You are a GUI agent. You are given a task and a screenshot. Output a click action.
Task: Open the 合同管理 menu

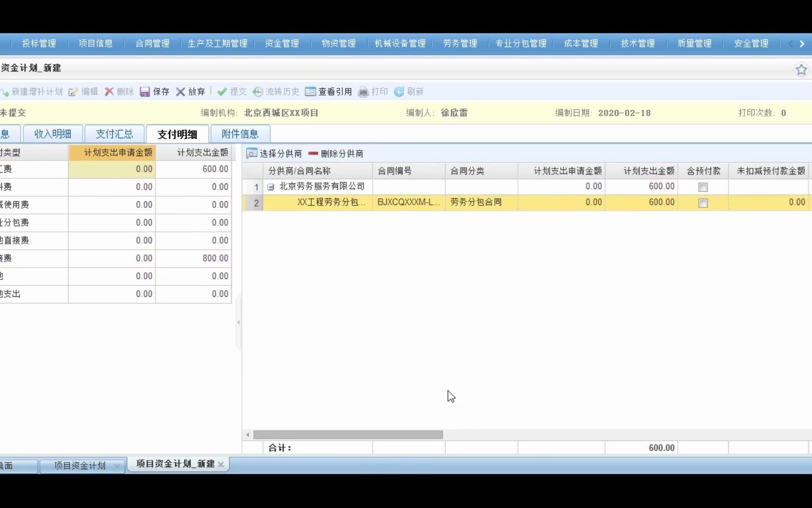[x=152, y=43]
